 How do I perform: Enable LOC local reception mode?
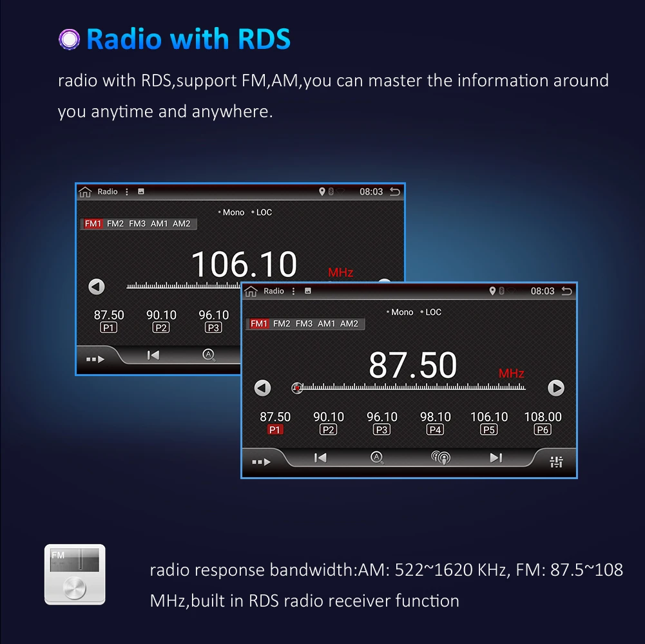[433, 312]
